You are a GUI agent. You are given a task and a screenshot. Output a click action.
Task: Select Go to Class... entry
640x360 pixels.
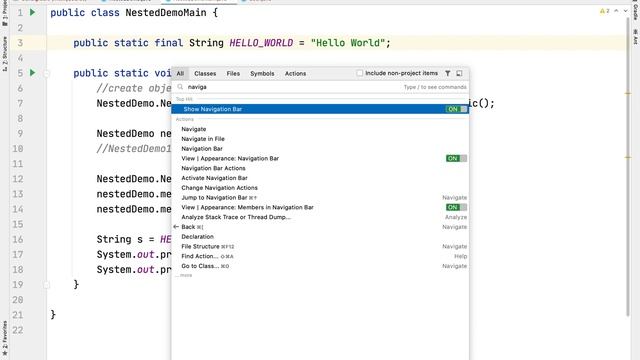pos(320,266)
